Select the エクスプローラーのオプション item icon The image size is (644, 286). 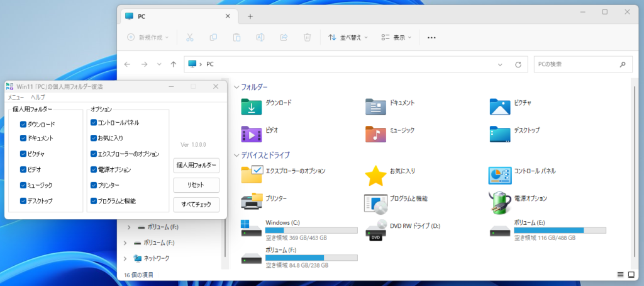click(x=252, y=174)
